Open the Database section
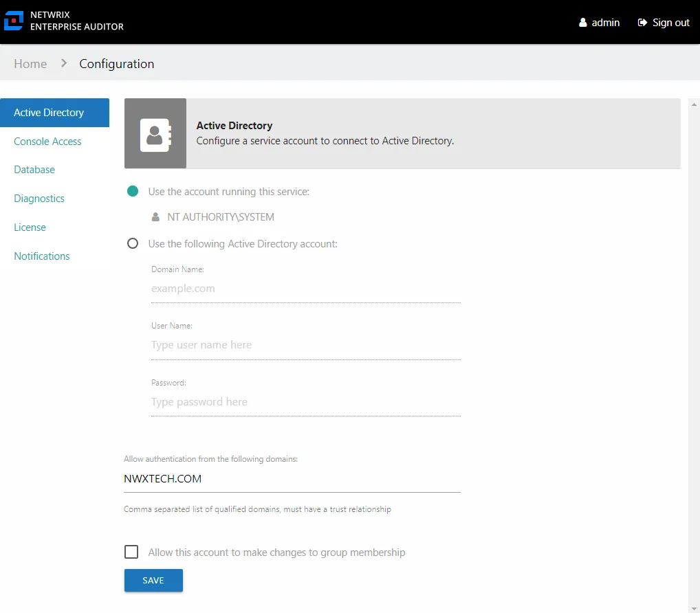 click(x=34, y=170)
